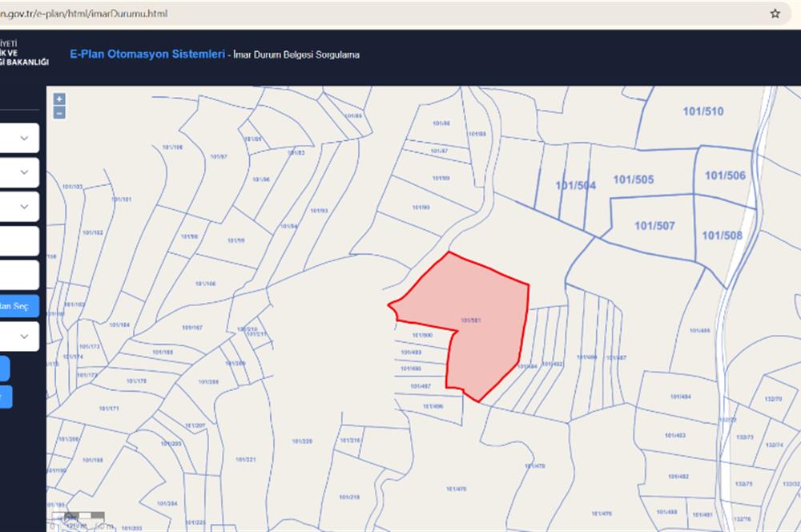
Task: Open the second dropdown in the left panel
Action: click(x=19, y=172)
